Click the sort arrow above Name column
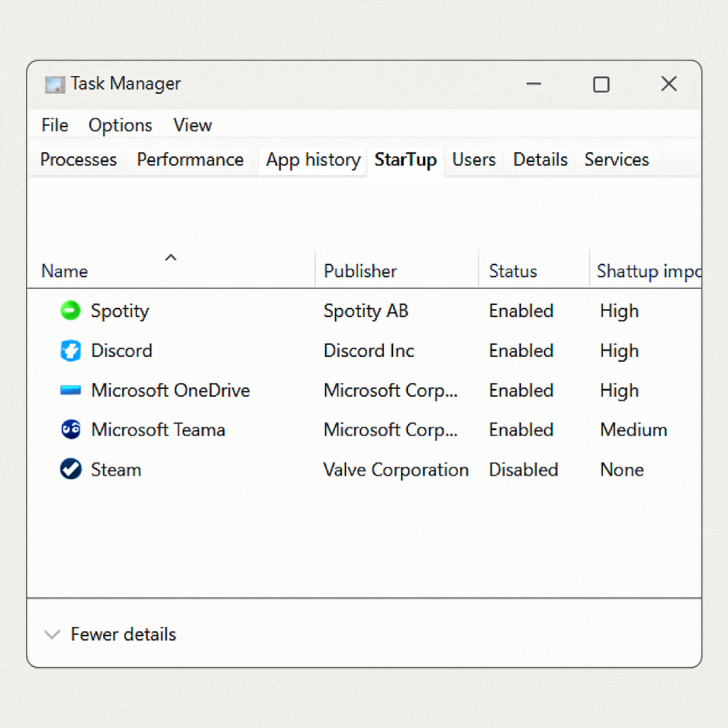This screenshot has width=728, height=728. 171,257
